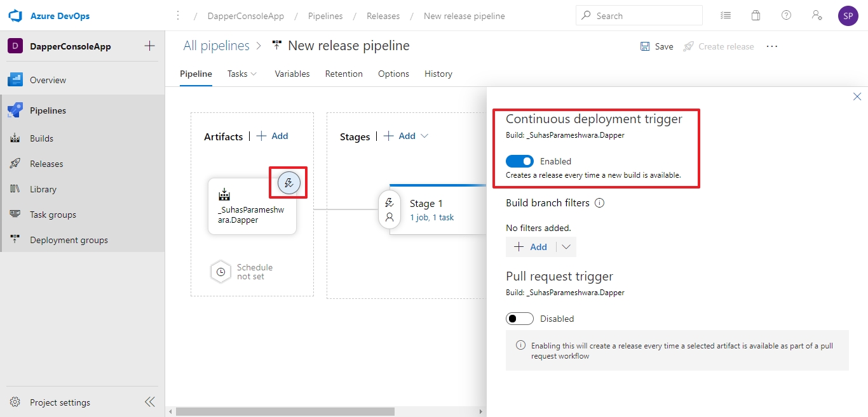Click the Releases breadcrumb
The image size is (868, 417).
coord(383,16)
